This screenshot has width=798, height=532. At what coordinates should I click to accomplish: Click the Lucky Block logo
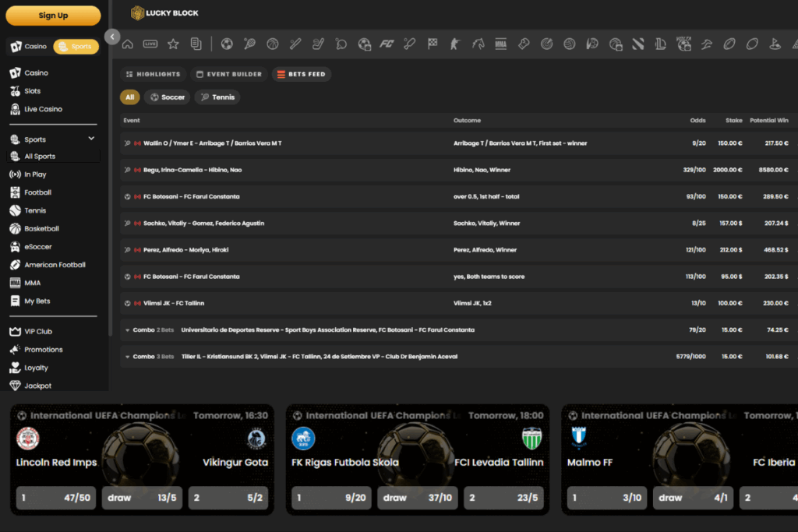click(x=164, y=13)
